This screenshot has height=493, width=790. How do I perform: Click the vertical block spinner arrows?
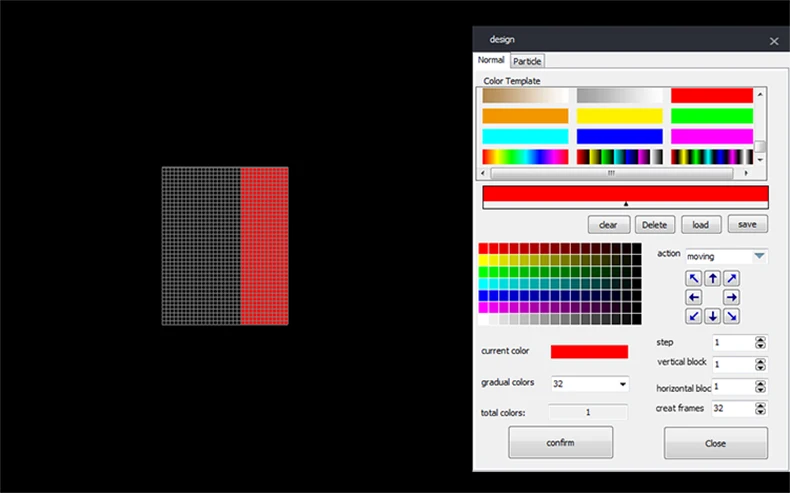760,364
